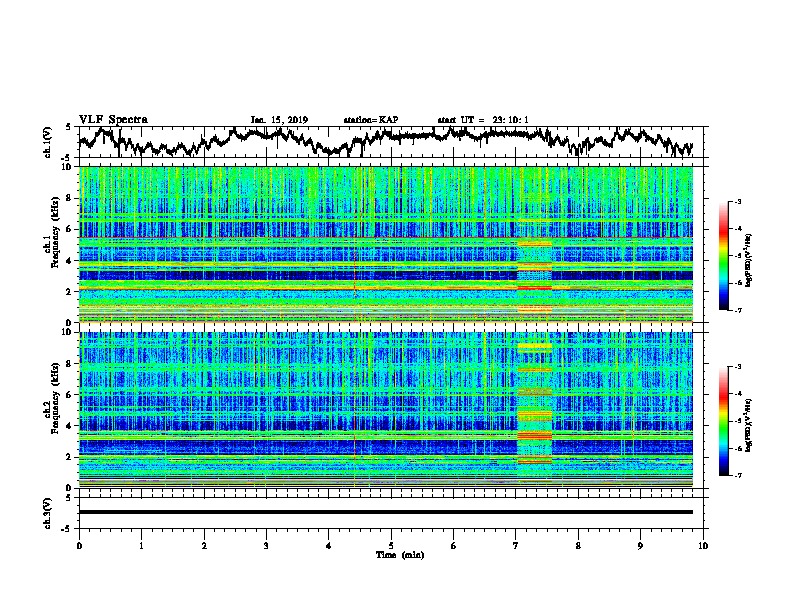
Task: Click the ch.1 spectrogram burst near minute 7
Action: [x=534, y=275]
